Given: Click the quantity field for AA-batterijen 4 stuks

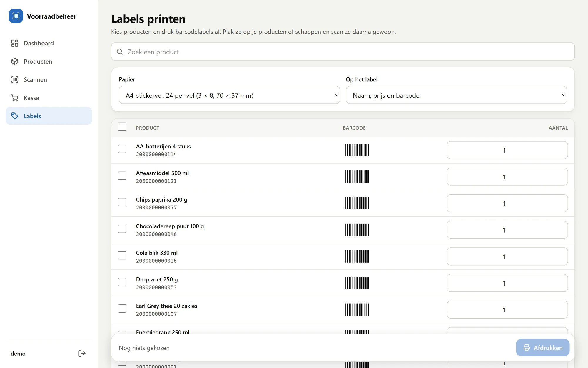Looking at the screenshot, I should click(x=507, y=150).
